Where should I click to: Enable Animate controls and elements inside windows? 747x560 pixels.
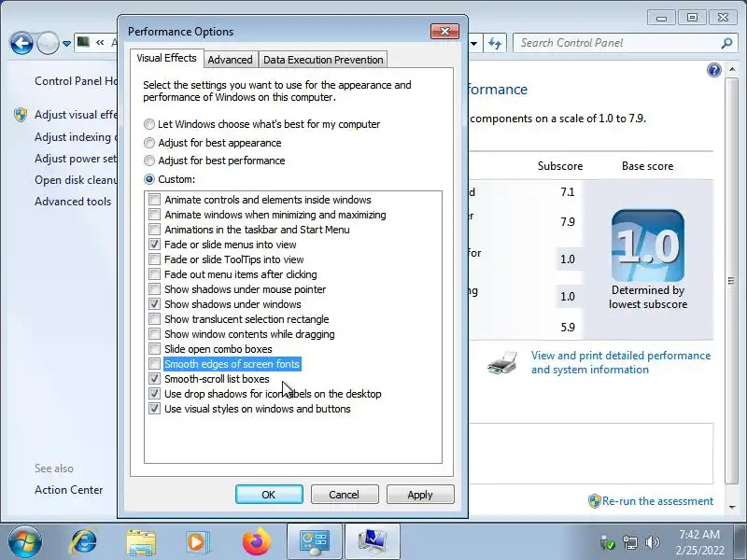[154, 199]
